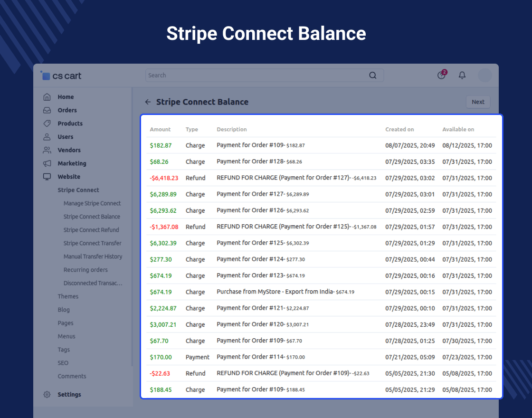This screenshot has width=532, height=418.
Task: Open the notifications bell
Action: (462, 76)
